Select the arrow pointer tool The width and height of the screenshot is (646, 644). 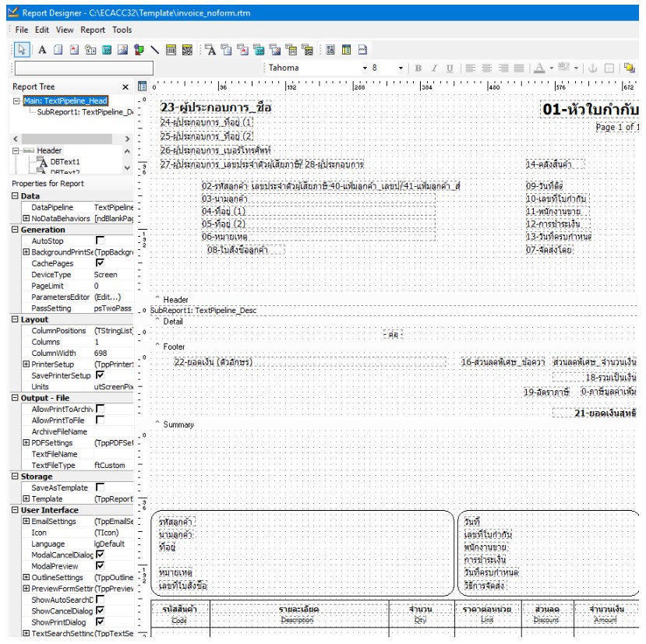(21, 50)
